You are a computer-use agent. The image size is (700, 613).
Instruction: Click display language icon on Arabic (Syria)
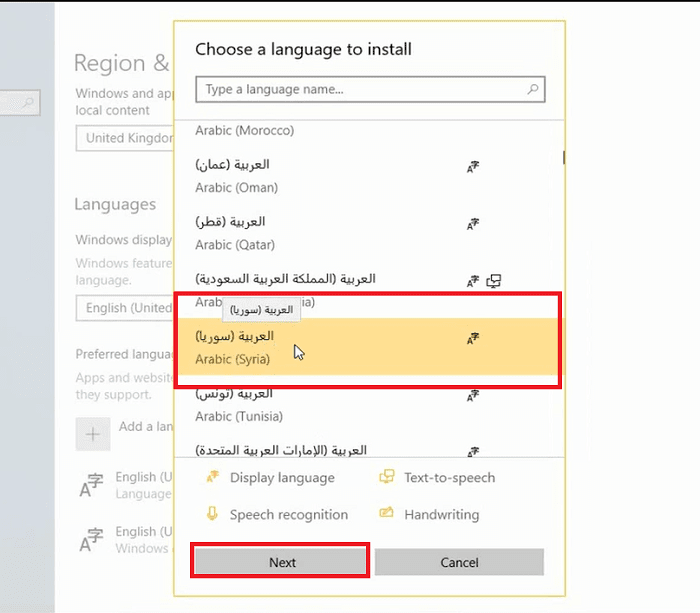coord(473,339)
